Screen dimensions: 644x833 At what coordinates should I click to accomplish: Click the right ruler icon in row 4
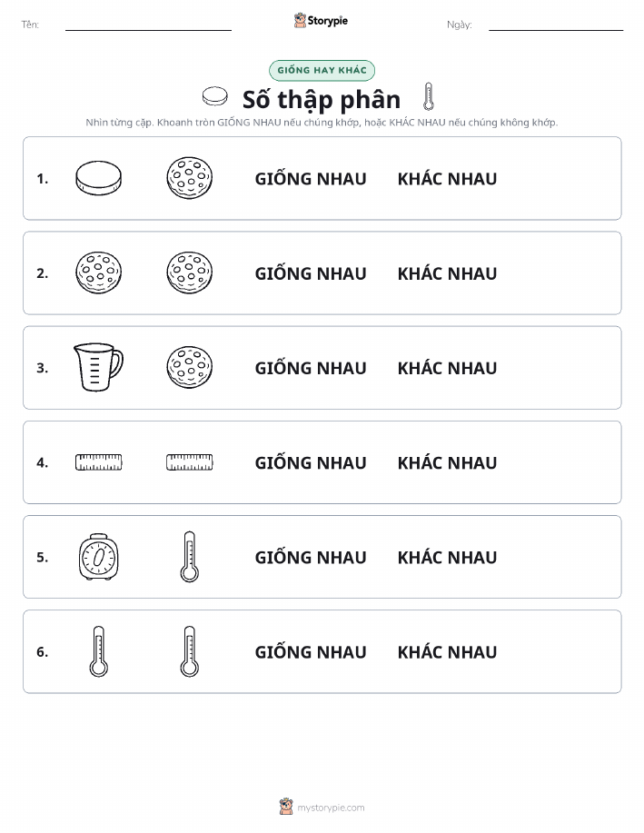(x=190, y=462)
